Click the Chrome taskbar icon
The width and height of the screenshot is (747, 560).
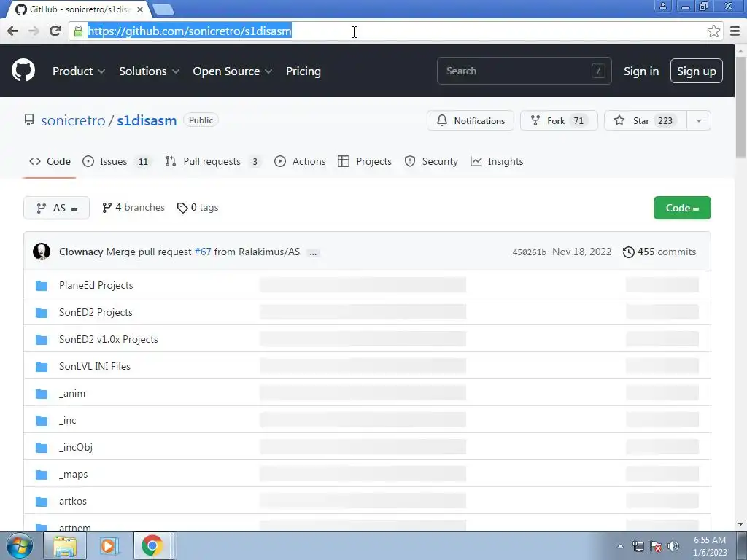click(x=152, y=545)
